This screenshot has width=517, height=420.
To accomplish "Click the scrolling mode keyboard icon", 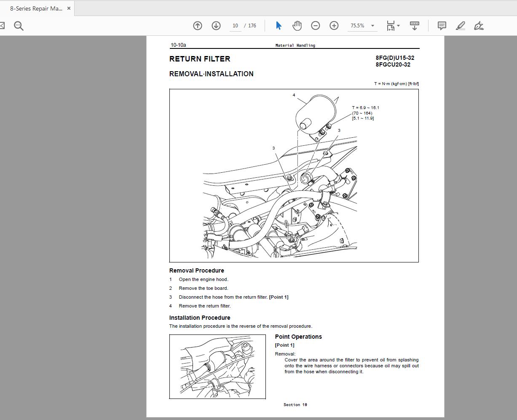I will coord(415,26).
